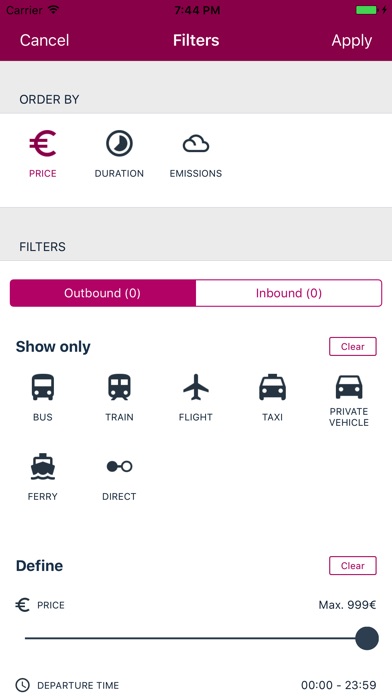Click the max price slider handle
The image size is (392, 696).
[367, 638]
